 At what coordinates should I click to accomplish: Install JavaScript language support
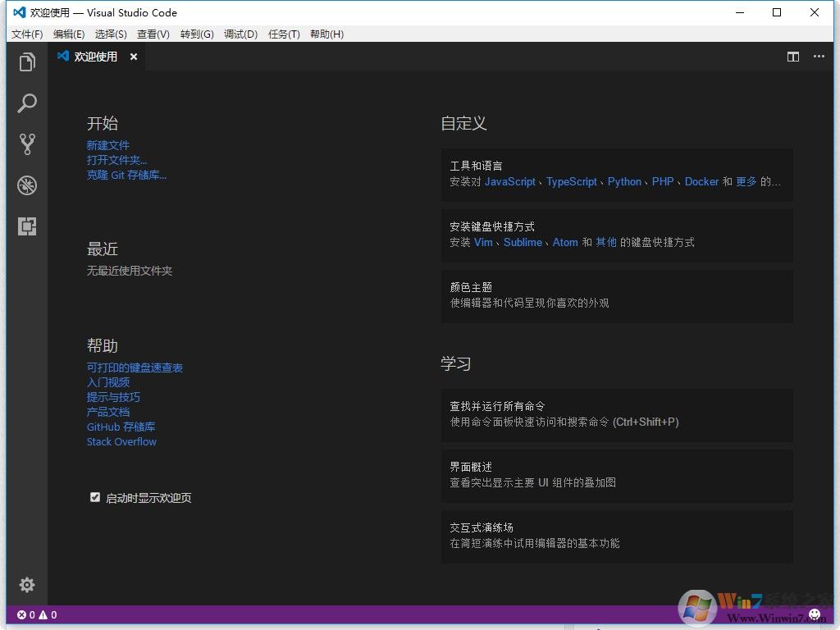509,181
